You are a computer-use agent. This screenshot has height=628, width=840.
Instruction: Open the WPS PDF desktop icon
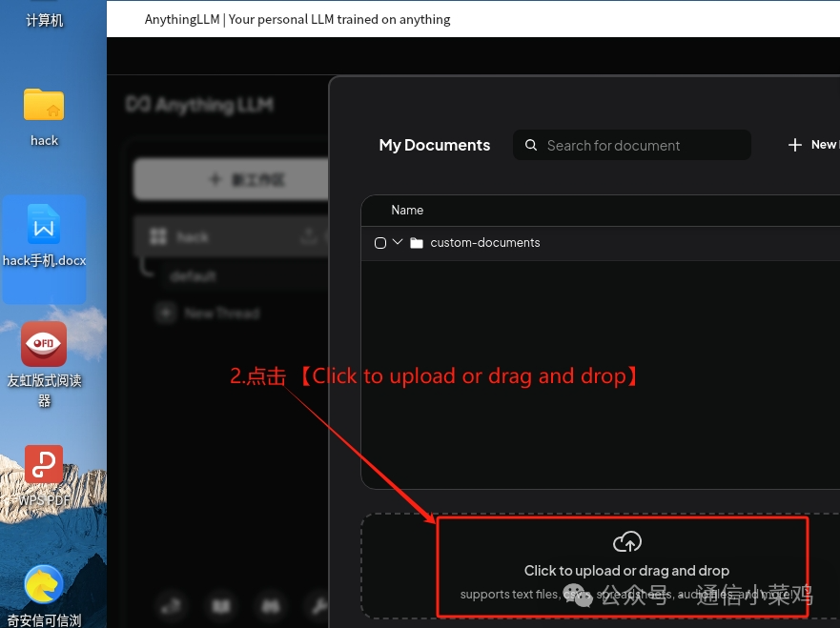click(44, 464)
